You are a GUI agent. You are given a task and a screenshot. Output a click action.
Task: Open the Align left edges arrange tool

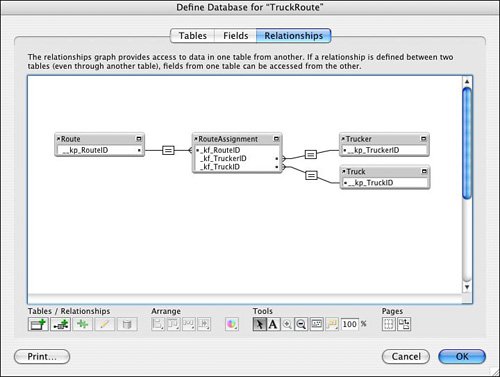tap(158, 324)
